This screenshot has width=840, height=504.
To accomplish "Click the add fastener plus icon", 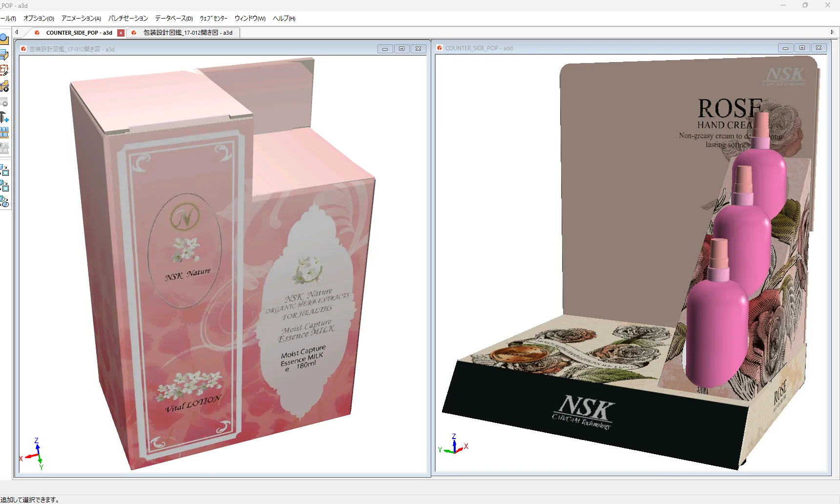I will (4, 118).
